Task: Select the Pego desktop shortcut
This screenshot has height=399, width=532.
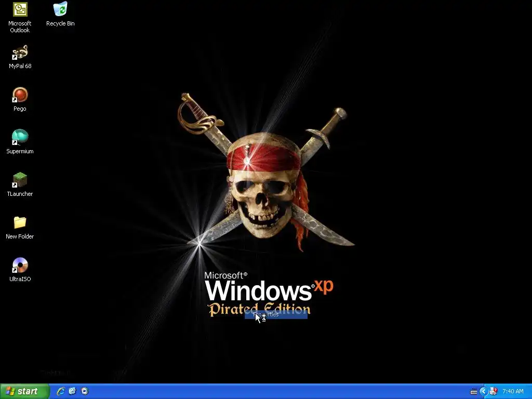Action: 20,99
